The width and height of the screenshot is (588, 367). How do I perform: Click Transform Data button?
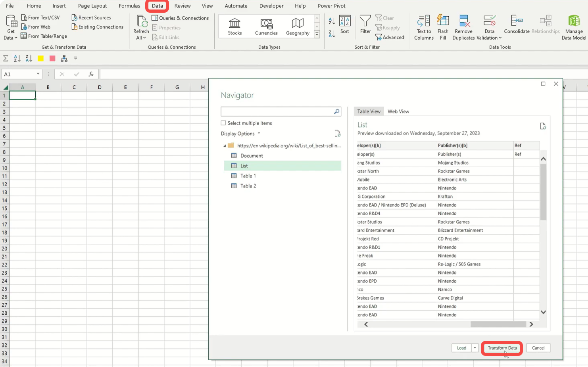point(502,348)
